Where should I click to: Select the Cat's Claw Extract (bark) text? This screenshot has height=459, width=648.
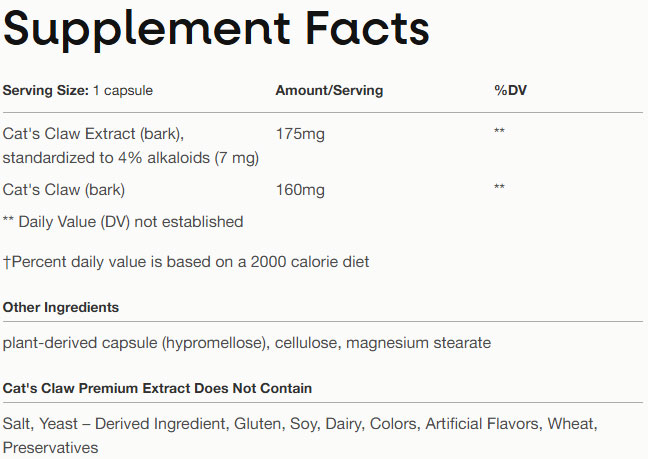pyautogui.click(x=94, y=133)
